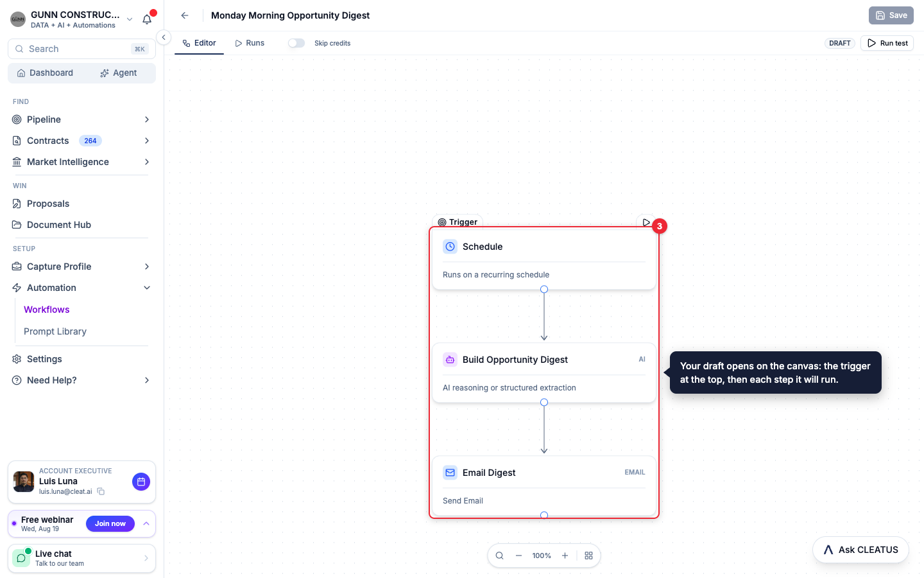Viewport: 924px width, 578px height.
Task: Click the Gunn Construction company logo
Action: click(x=18, y=19)
